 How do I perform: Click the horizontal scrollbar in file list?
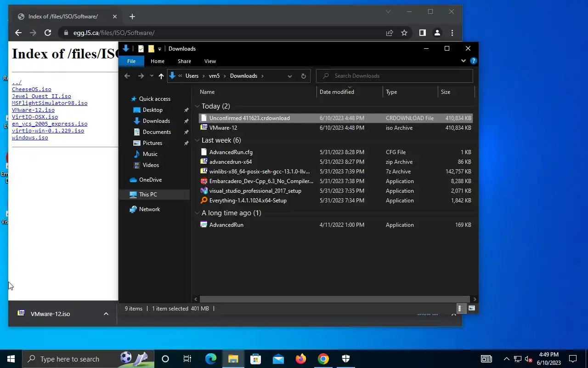coord(335,299)
